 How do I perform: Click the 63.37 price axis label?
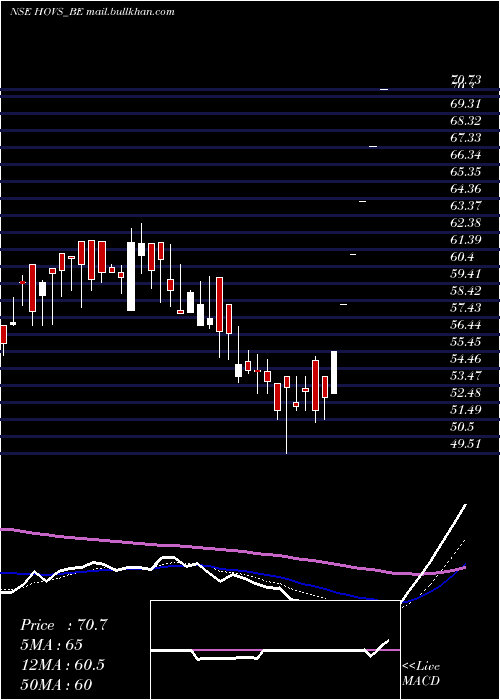point(466,206)
